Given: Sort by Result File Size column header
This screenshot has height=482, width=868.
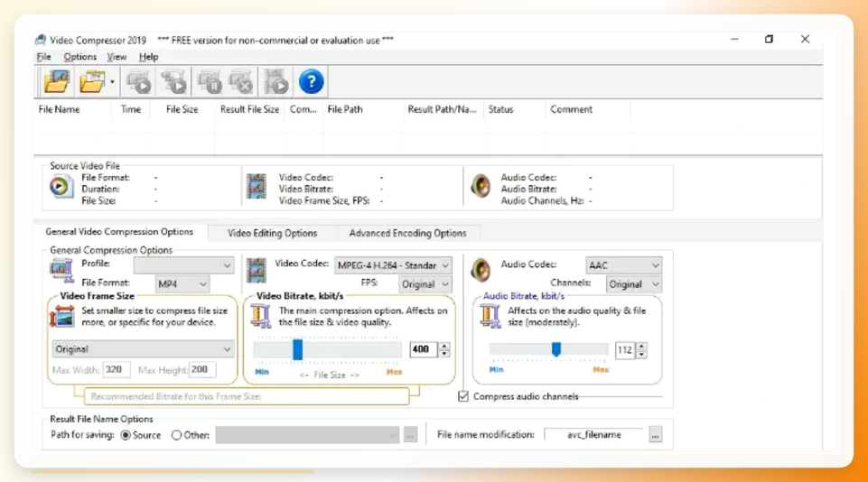Looking at the screenshot, I should (249, 109).
